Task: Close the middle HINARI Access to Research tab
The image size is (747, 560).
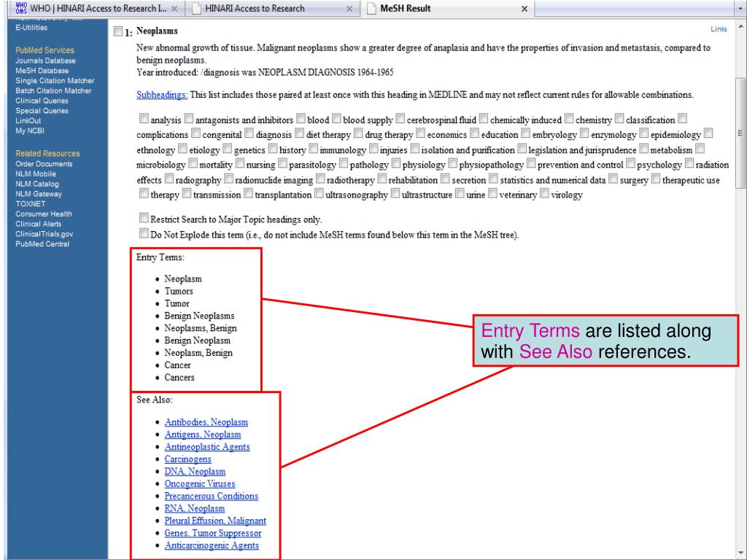Action: pos(349,9)
